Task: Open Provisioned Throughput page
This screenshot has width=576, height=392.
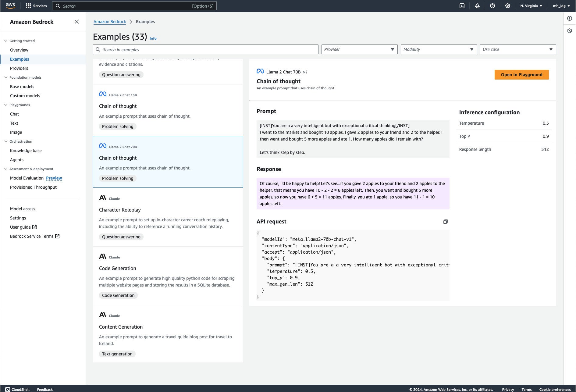Action: pyautogui.click(x=33, y=187)
